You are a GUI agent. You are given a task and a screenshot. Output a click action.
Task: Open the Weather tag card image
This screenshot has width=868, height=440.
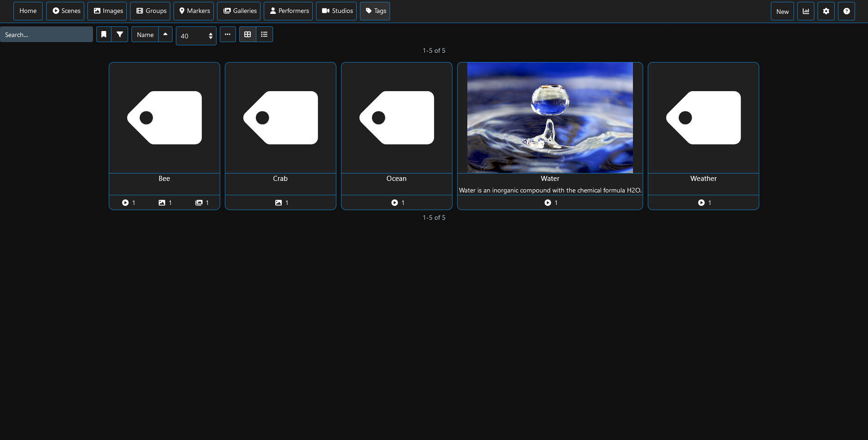tap(703, 118)
